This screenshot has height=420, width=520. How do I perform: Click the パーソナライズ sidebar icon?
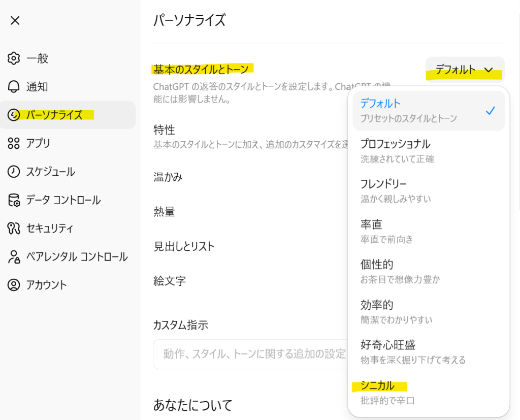14,115
